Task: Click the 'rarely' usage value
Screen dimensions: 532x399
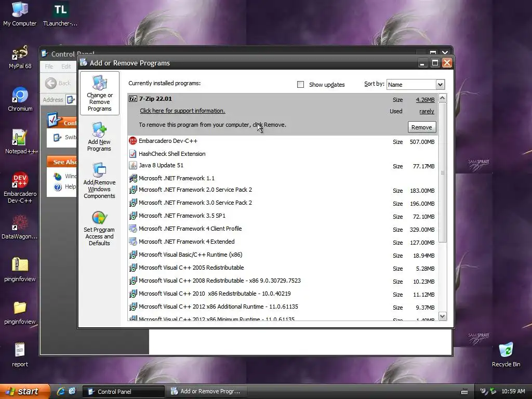Action: 427,111
